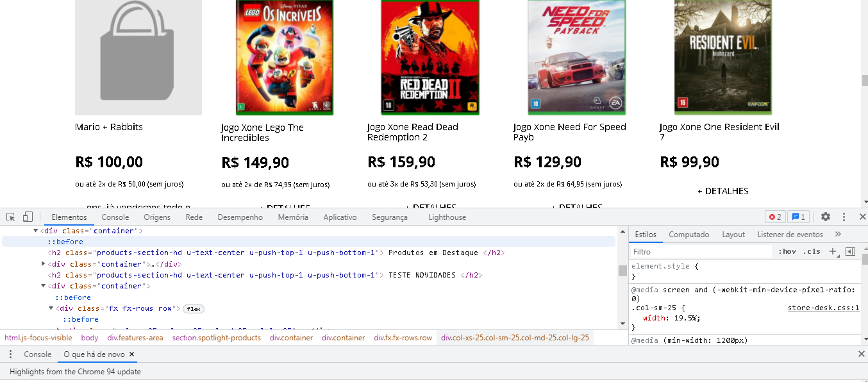The width and height of the screenshot is (868, 382).
Task: Collapse the div fx fx-rows row node
Action: click(51, 308)
